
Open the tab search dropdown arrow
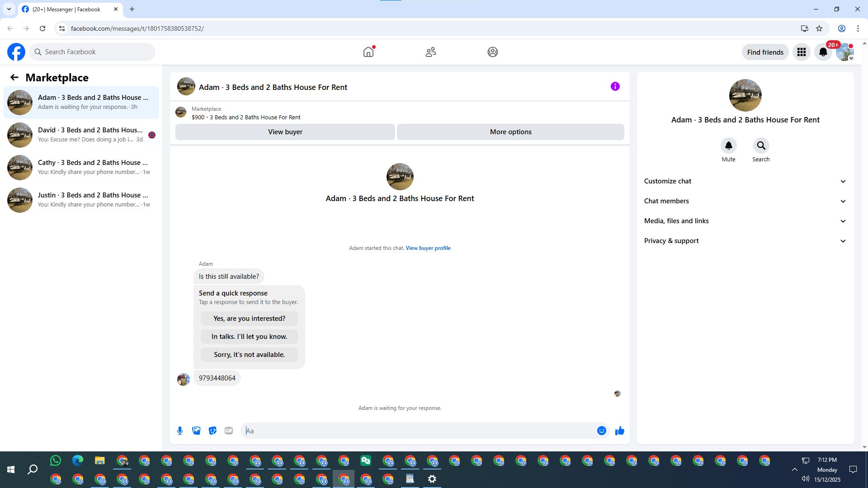9,9
